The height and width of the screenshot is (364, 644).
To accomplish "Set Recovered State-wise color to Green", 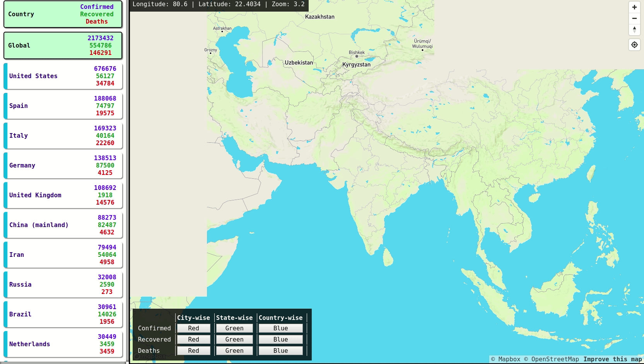I will 234,340.
